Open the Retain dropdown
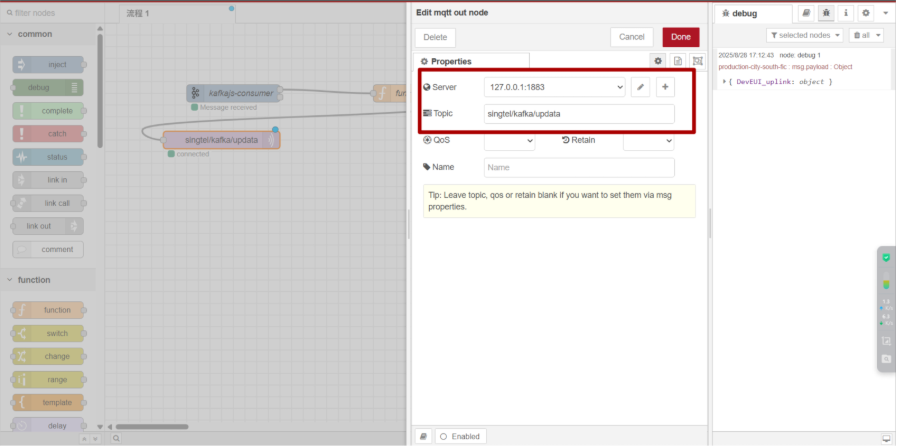 (648, 141)
